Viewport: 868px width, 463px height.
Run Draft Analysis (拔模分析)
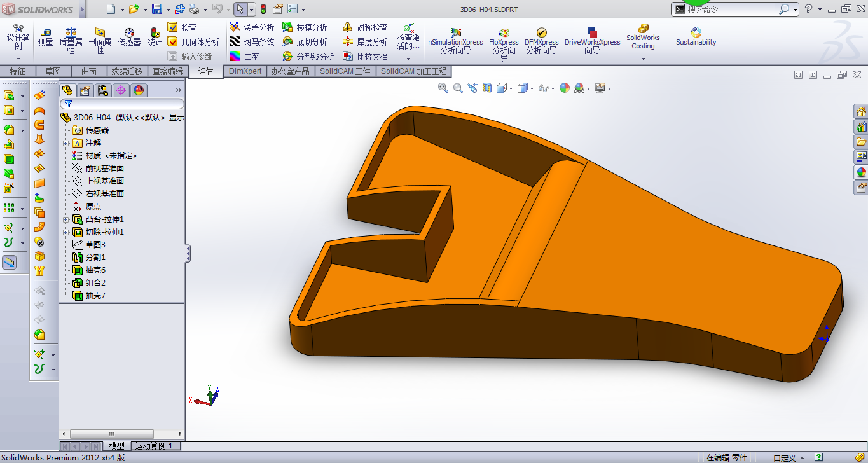[305, 27]
